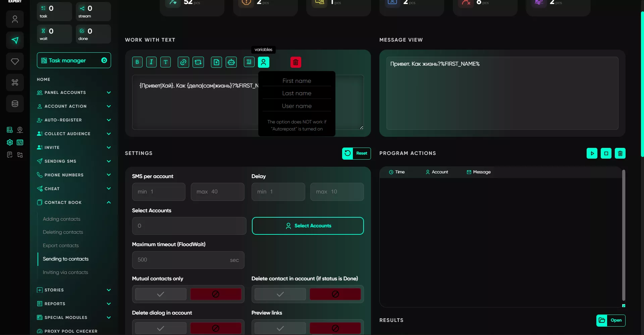
Task: Open the diamond icon section in rail
Action: (x=15, y=62)
